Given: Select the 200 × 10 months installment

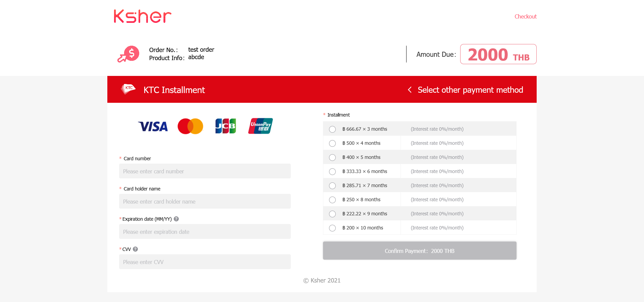Looking at the screenshot, I should 332,228.
